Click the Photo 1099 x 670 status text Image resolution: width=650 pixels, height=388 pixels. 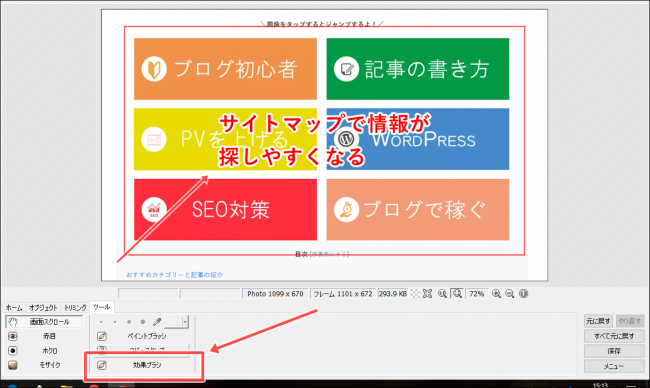point(275,294)
